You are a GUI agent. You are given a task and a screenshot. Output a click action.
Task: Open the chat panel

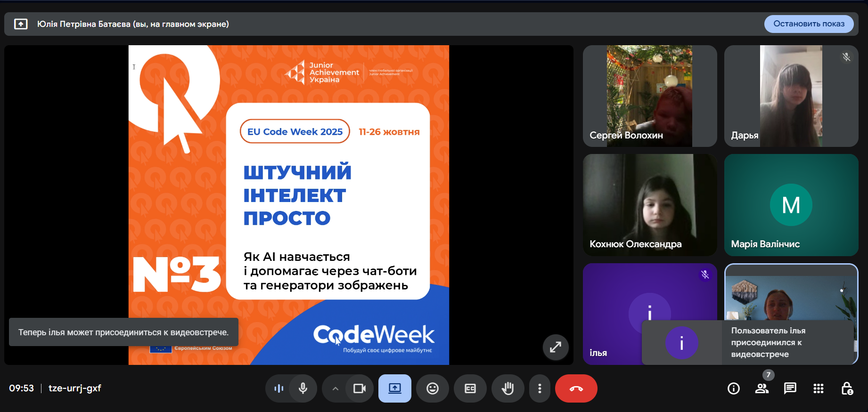(790, 388)
